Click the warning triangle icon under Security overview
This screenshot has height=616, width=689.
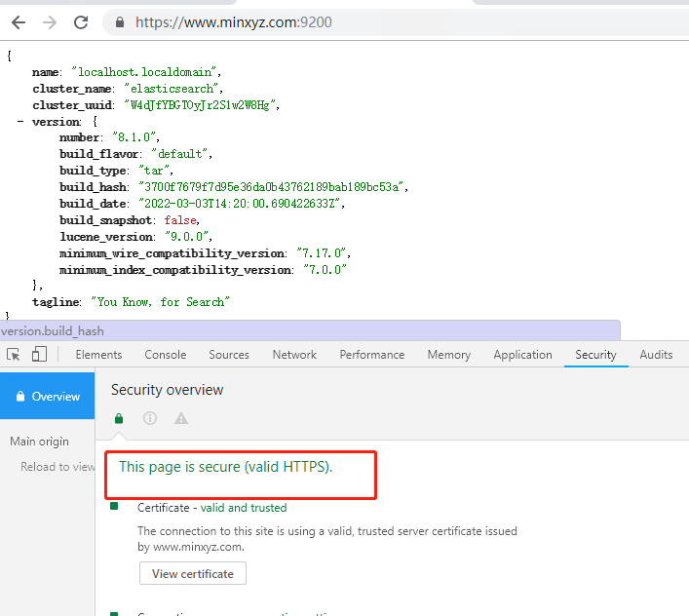181,418
